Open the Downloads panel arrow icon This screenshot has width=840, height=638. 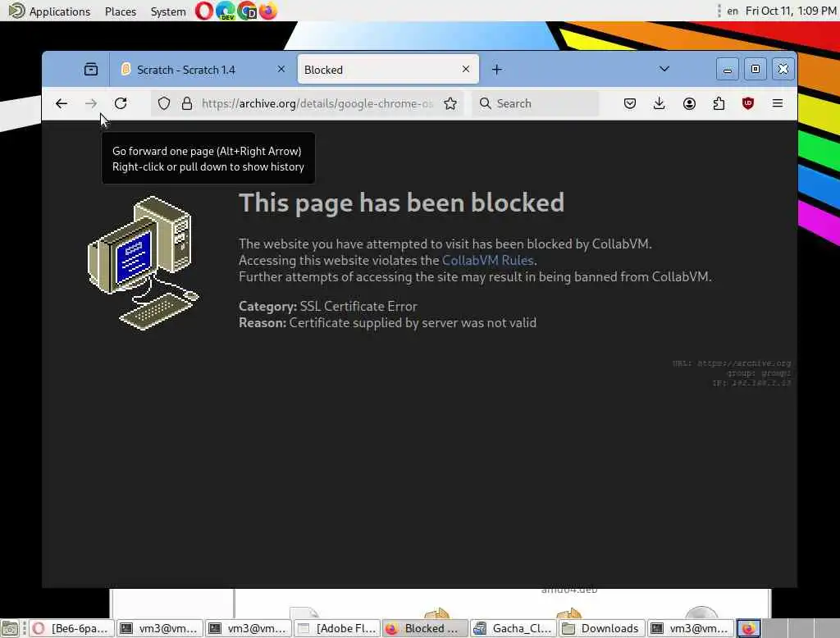(x=660, y=103)
